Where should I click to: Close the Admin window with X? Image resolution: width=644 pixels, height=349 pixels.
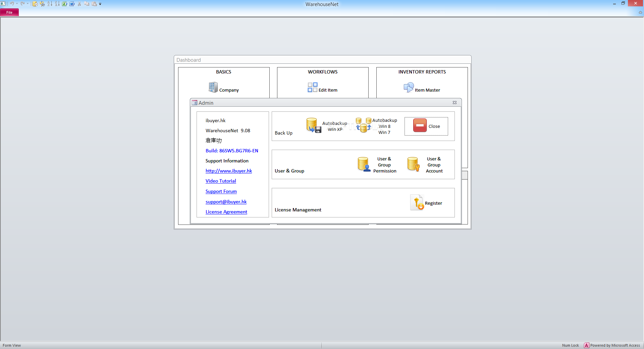tap(454, 103)
